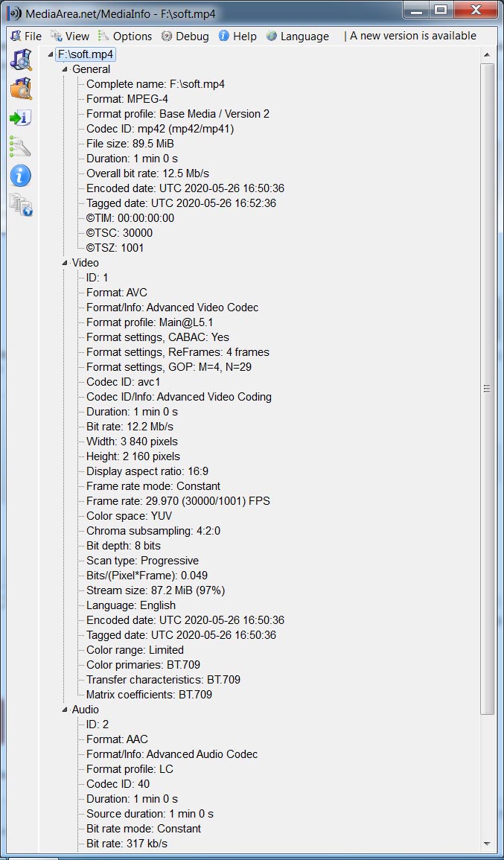Select 'Display aspect ratio: 16:9' row

click(147, 471)
